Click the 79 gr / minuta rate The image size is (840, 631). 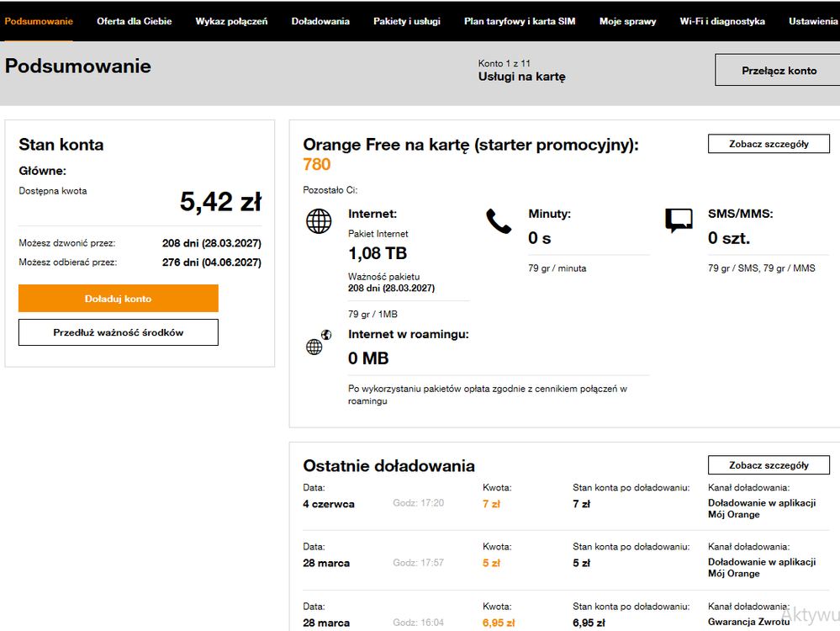tap(557, 268)
